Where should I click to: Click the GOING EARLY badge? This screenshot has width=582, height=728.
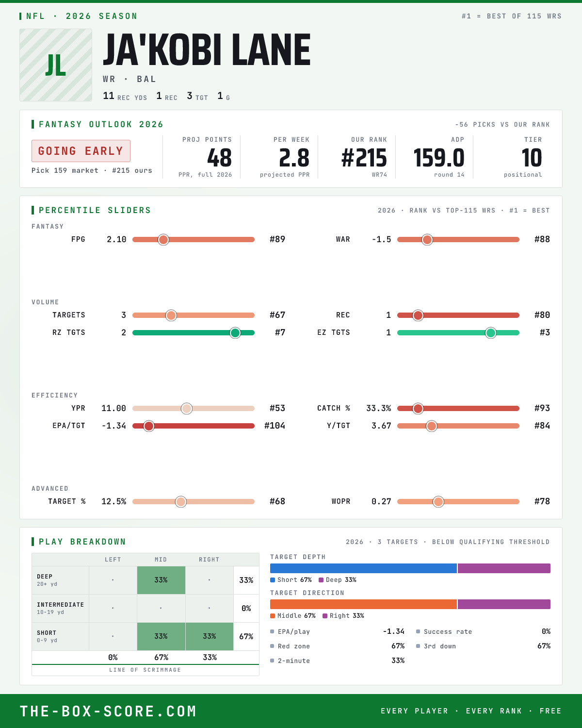click(81, 151)
